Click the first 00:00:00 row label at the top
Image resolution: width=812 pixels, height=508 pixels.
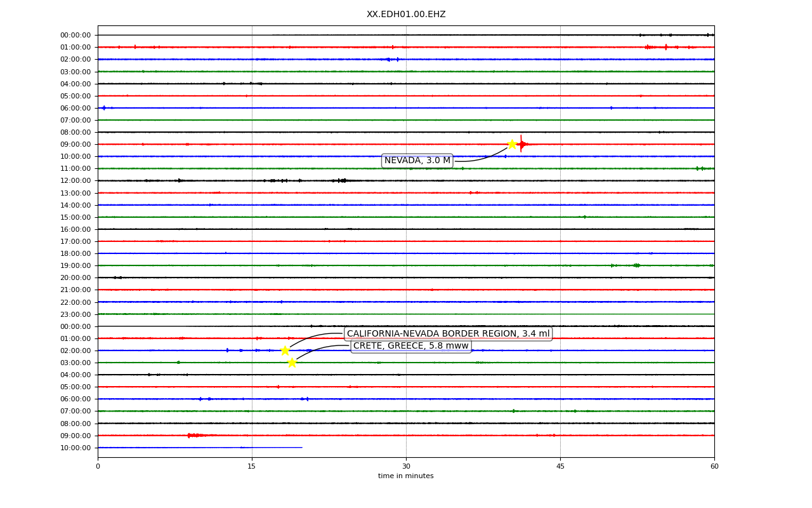point(75,35)
